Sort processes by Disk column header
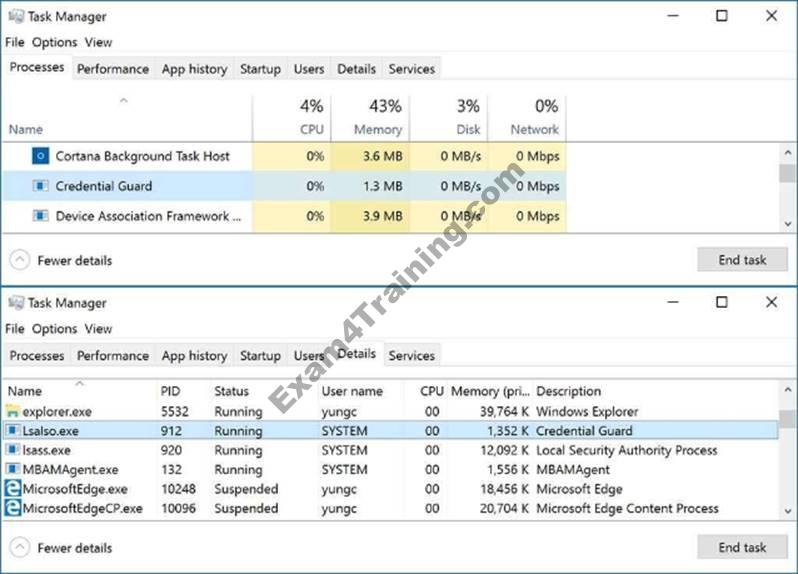Viewport: 798px width, 574px height. coord(449,118)
